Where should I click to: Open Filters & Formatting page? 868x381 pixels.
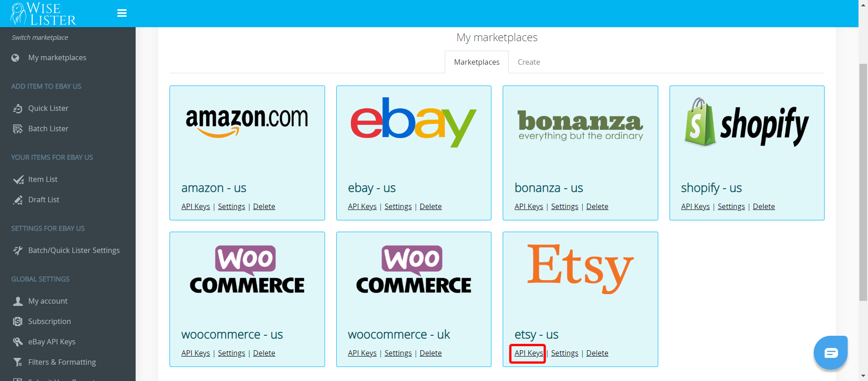62,362
